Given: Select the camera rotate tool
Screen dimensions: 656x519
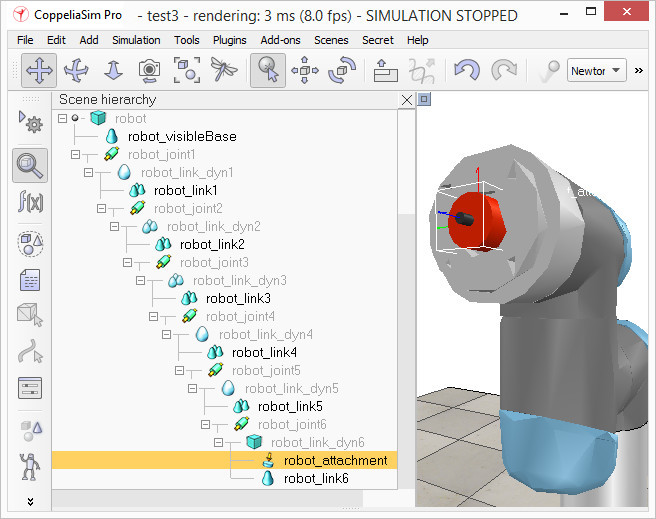Looking at the screenshot, I should tap(76, 70).
